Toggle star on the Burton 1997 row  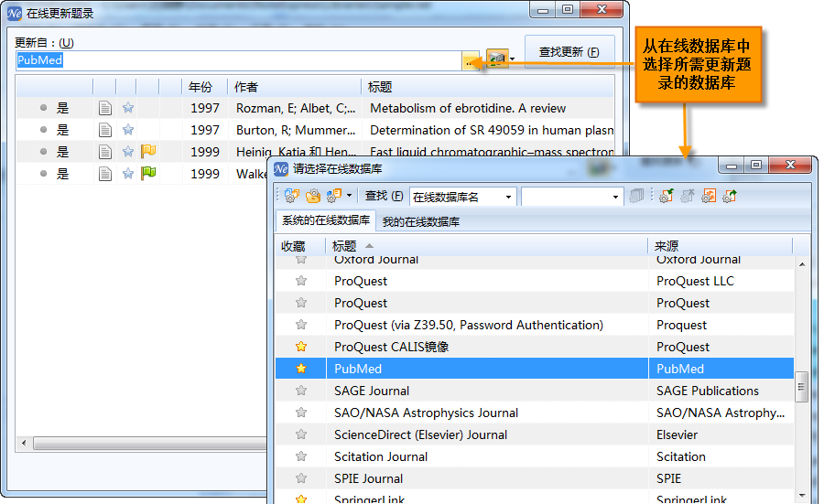pyautogui.click(x=127, y=129)
